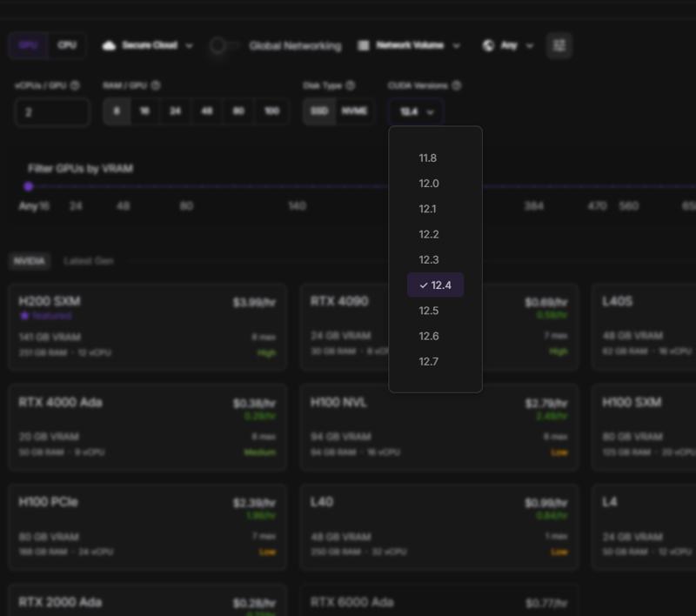Click the cloud icon beside Secure Cloud

point(109,45)
